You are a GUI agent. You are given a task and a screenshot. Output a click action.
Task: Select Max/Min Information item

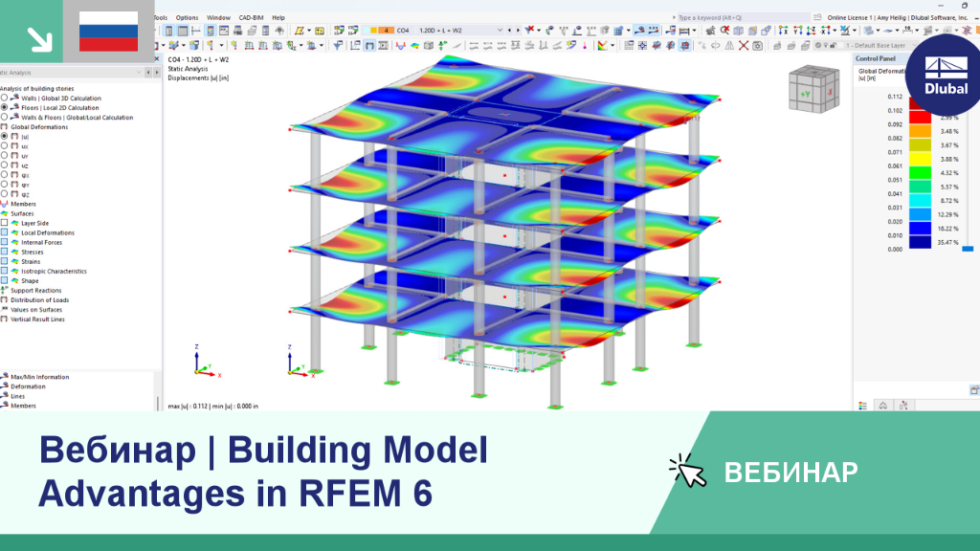tap(40, 377)
